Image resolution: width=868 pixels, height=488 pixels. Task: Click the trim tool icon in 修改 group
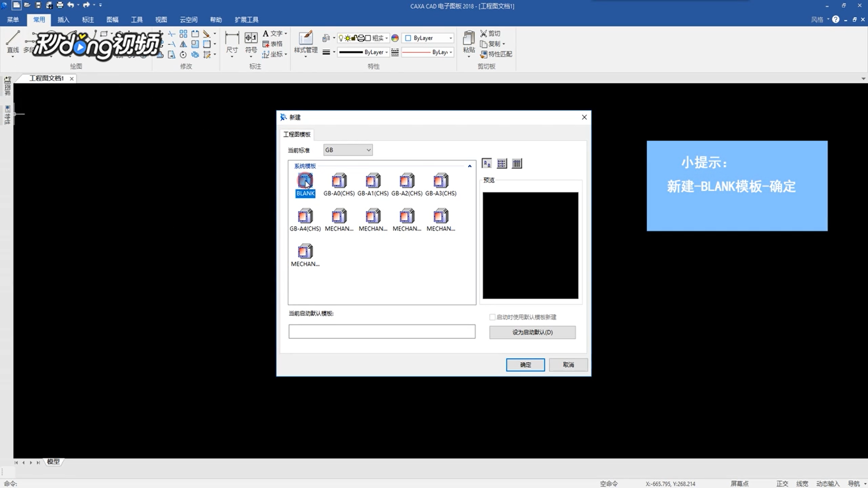tap(172, 34)
